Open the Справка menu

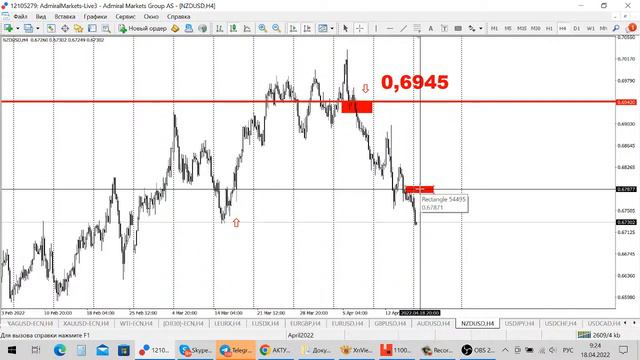[178, 17]
